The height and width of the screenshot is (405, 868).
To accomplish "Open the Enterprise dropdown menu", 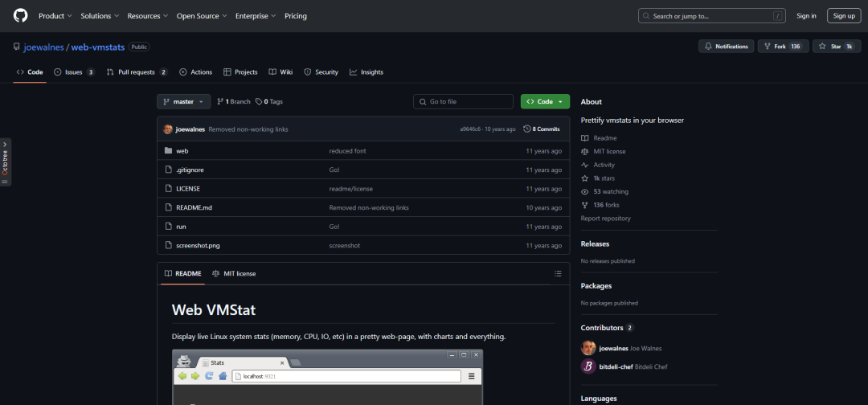I will tap(256, 16).
